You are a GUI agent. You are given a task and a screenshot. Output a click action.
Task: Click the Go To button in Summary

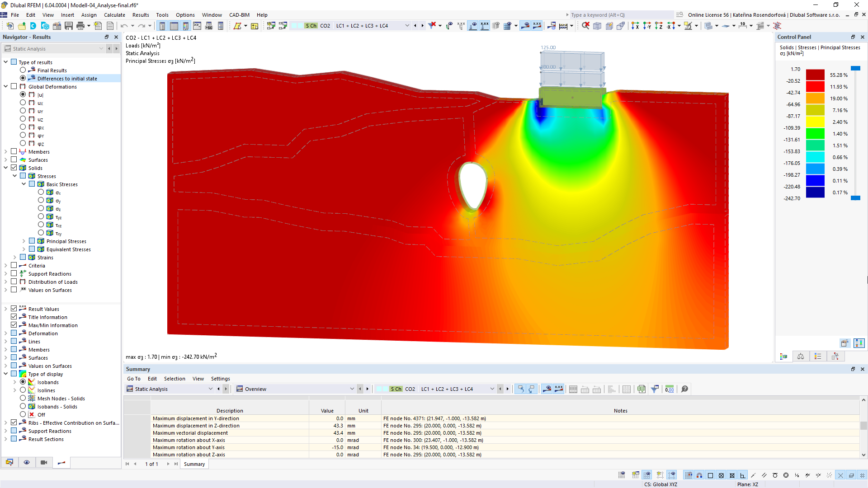pos(133,378)
